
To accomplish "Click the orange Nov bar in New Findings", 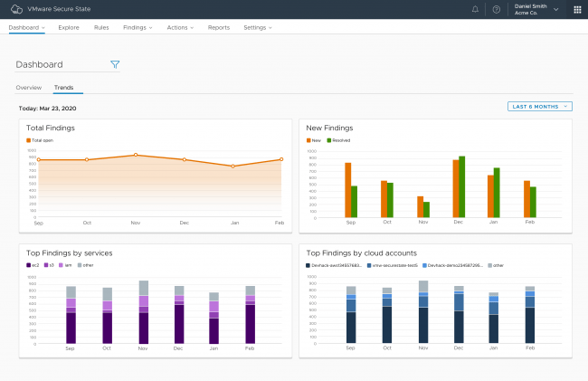I will click(421, 207).
